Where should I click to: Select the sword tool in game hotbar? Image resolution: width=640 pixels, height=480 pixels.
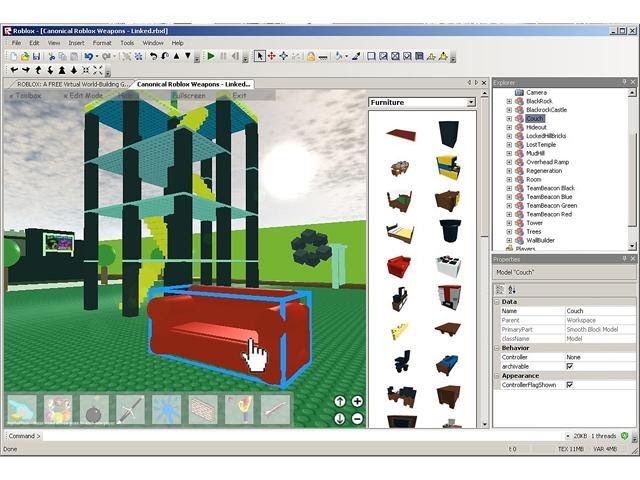(x=130, y=409)
